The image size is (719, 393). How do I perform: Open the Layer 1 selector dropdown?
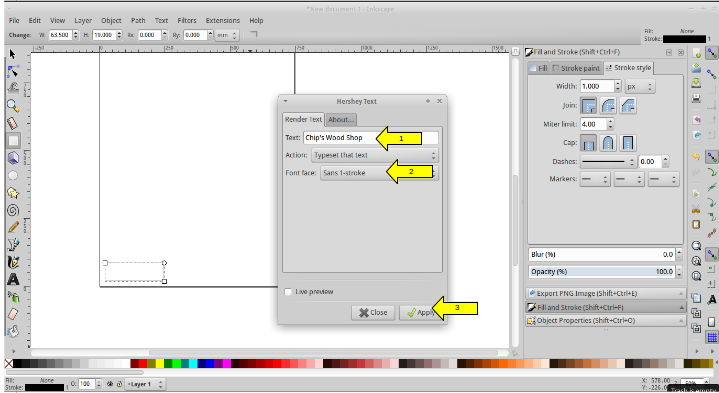(145, 384)
